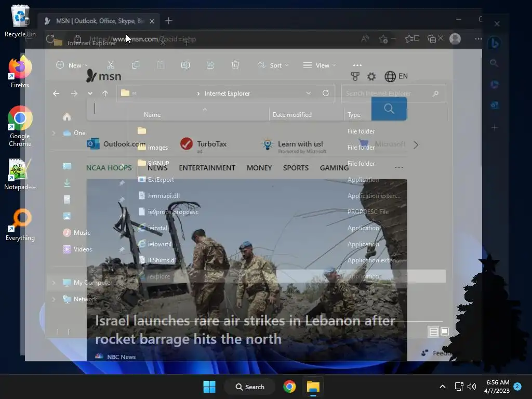532x399 pixels.
Task: Switch File Explorer to details view
Action: point(434,331)
